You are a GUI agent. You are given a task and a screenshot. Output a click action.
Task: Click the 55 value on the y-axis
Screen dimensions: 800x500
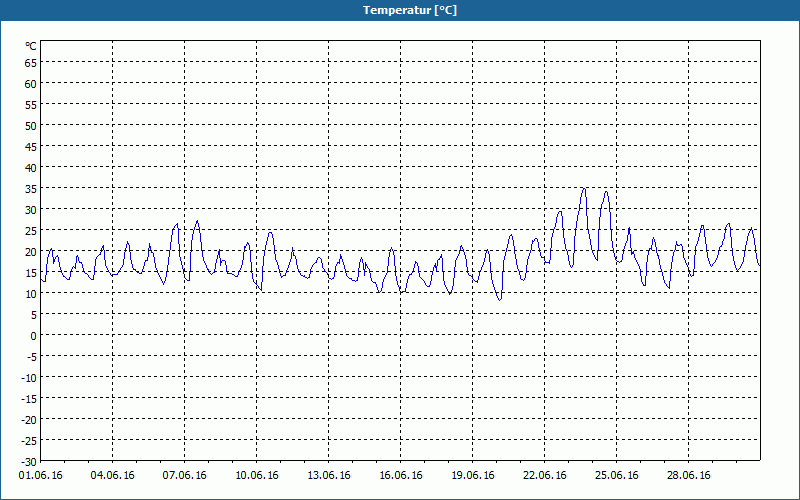tap(31, 105)
